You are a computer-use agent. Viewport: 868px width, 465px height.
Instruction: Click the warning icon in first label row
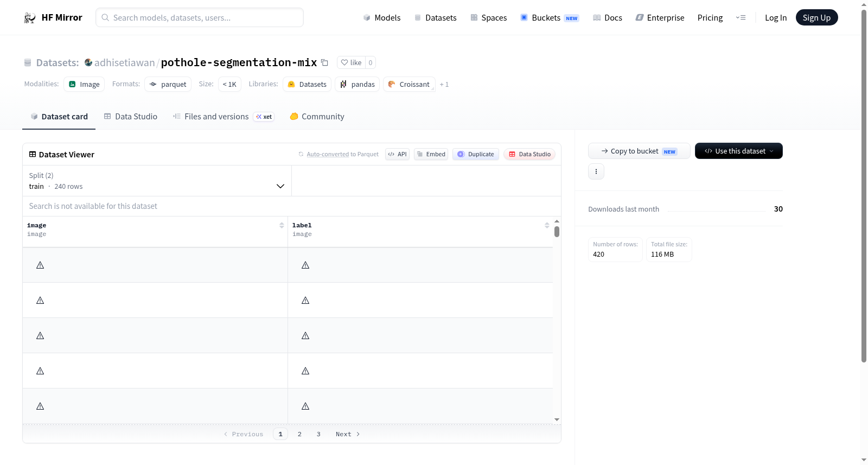(305, 265)
